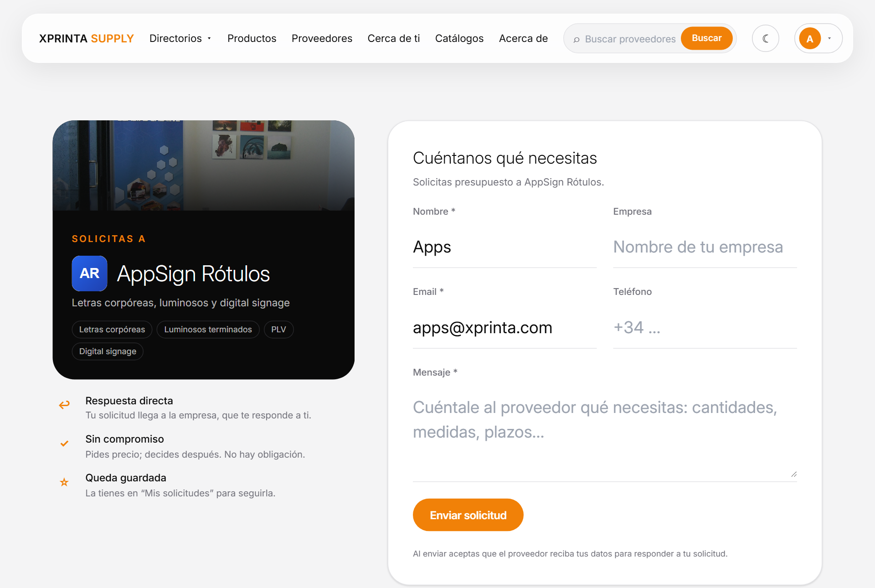Click the AR AppSign logo badge
The height and width of the screenshot is (588, 875).
coord(89,273)
